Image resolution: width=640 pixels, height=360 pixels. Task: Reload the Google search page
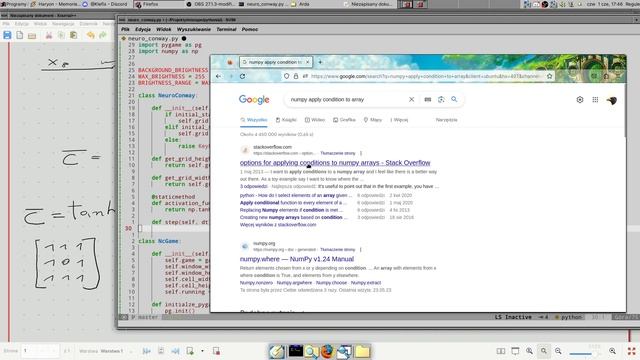[242, 76]
